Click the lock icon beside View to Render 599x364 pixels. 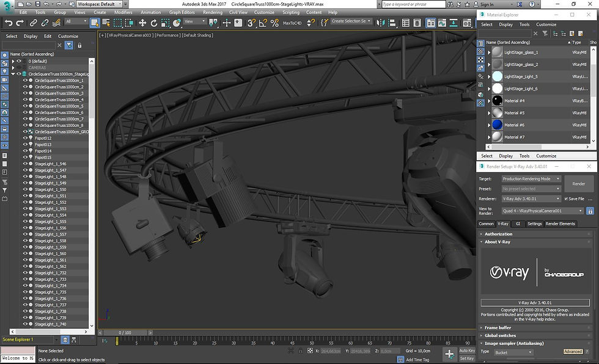pos(590,211)
